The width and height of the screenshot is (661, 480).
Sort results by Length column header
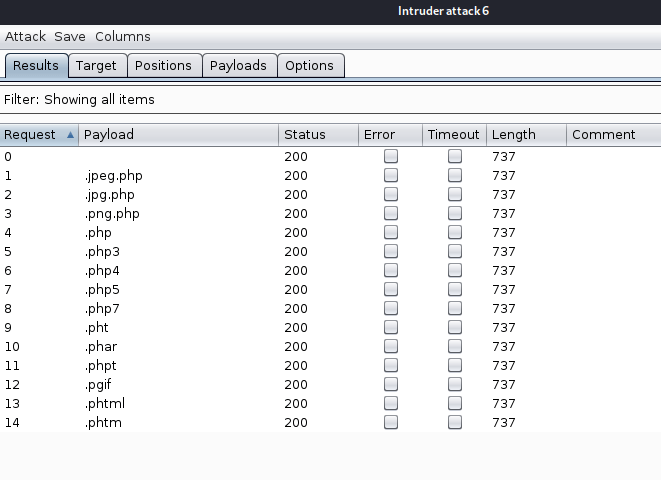pyautogui.click(x=525, y=135)
